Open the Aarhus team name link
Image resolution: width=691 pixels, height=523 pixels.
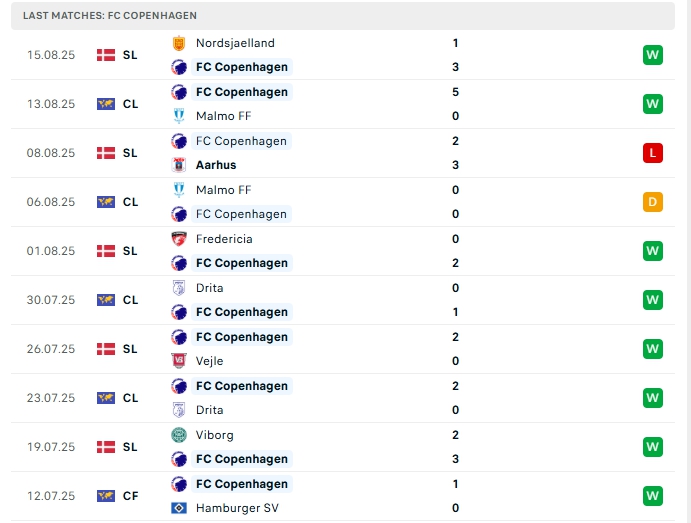click(x=216, y=165)
